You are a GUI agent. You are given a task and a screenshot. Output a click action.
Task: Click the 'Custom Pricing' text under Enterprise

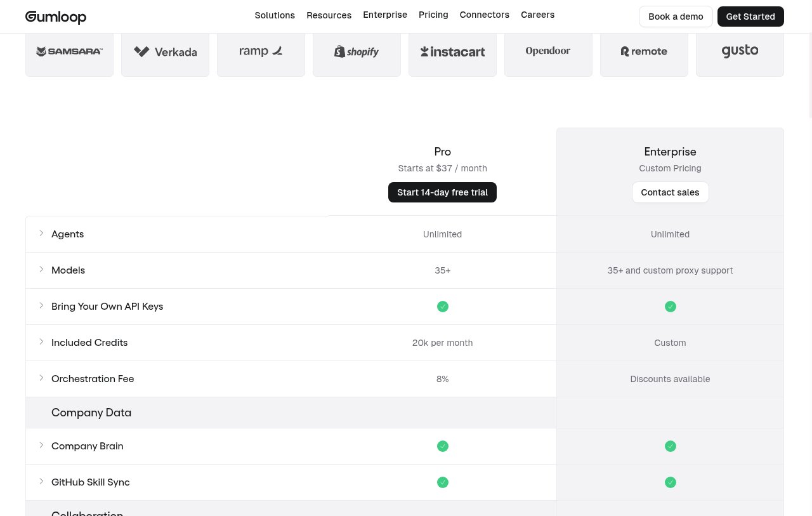(x=670, y=168)
